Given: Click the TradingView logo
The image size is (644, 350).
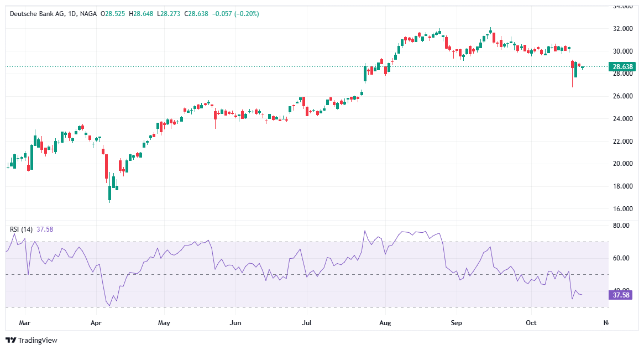Looking at the screenshot, I should (31, 340).
